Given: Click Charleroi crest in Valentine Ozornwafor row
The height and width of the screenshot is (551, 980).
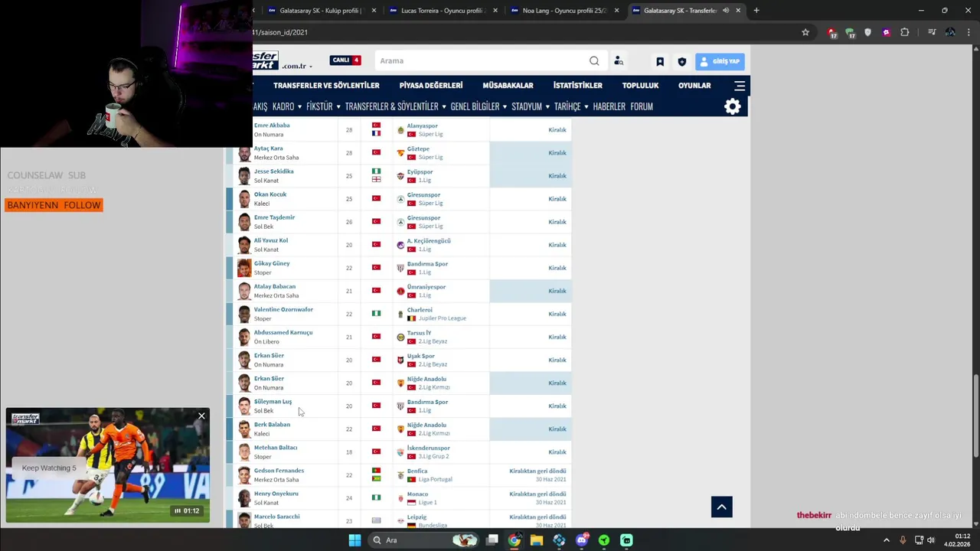Looking at the screenshot, I should 400,314.
